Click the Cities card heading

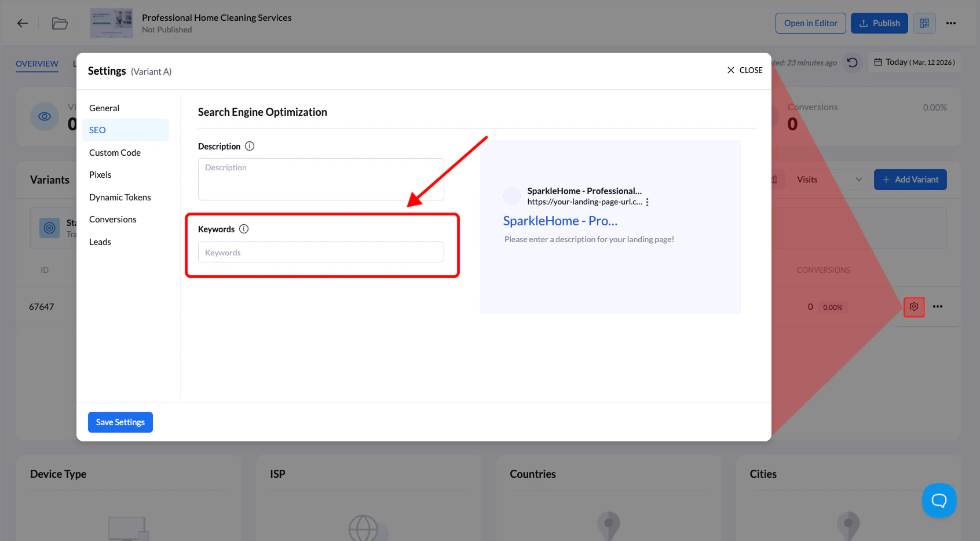763,474
